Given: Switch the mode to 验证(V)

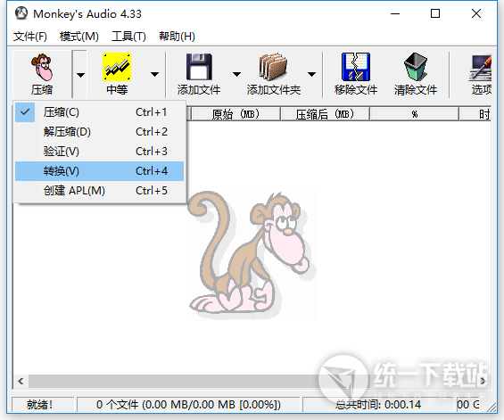Looking at the screenshot, I should click(100, 152).
